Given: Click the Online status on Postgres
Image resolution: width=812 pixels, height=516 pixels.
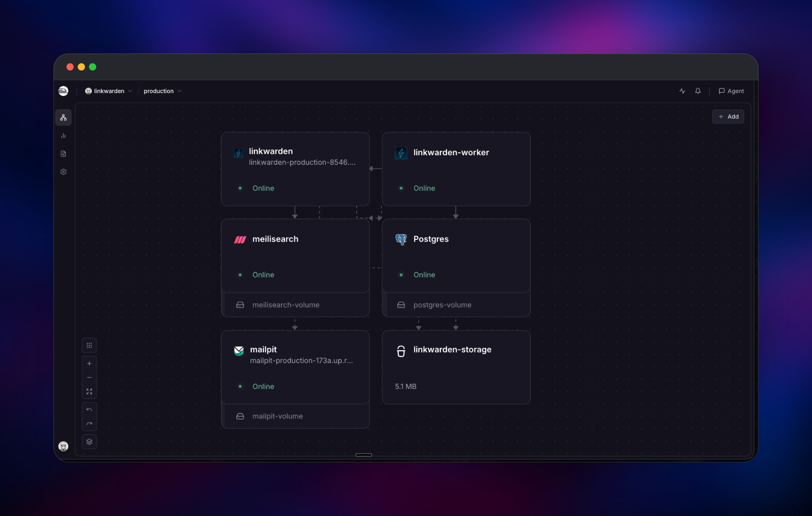Looking at the screenshot, I should (x=424, y=275).
